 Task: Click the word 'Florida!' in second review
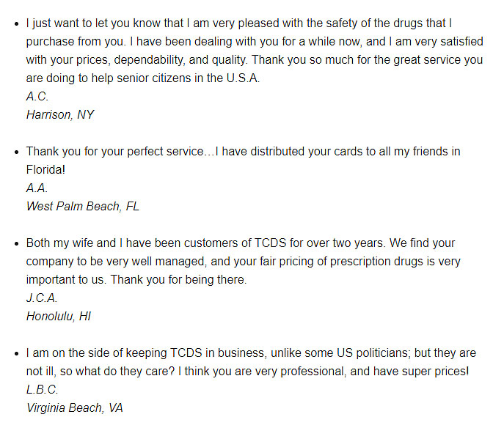45,169
